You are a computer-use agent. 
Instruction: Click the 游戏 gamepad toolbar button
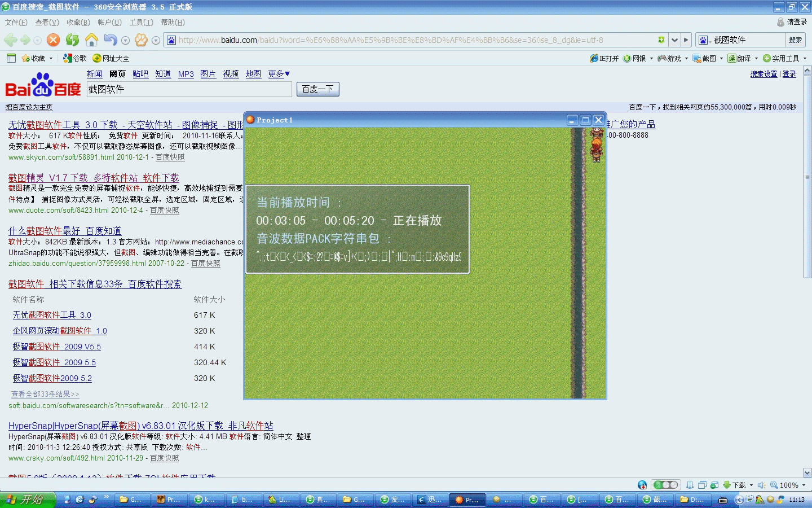pos(669,58)
